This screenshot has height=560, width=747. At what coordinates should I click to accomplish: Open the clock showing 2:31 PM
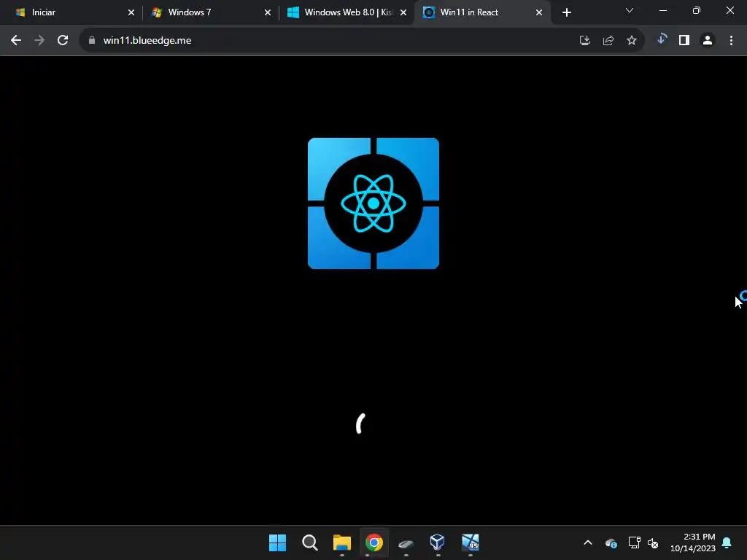coord(693,542)
